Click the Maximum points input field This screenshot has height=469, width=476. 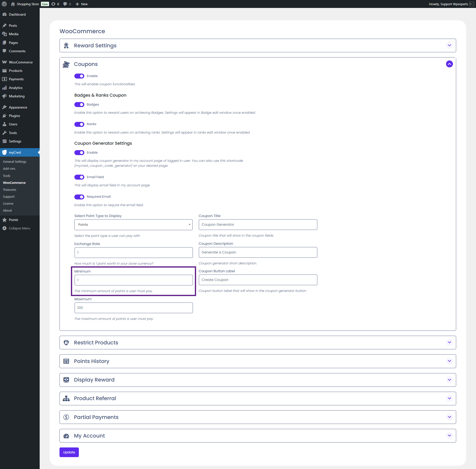[x=133, y=308]
